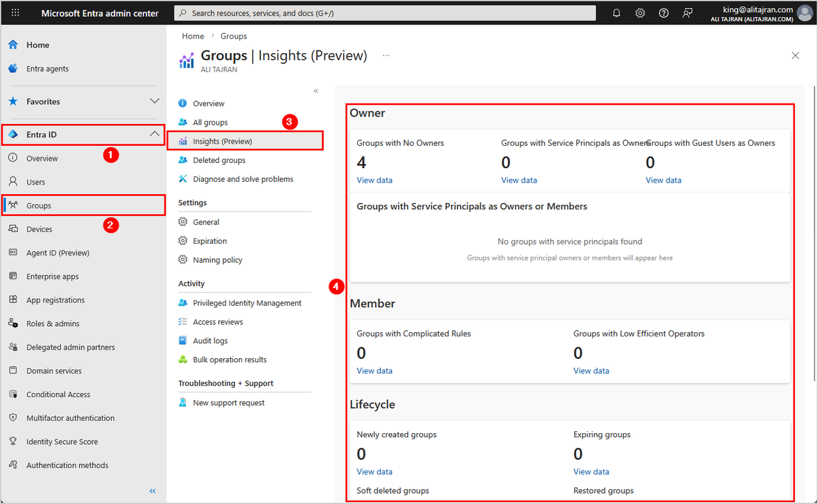Click the Users person icon in sidebar
Viewport: 818px width, 504px height.
pos(13,182)
